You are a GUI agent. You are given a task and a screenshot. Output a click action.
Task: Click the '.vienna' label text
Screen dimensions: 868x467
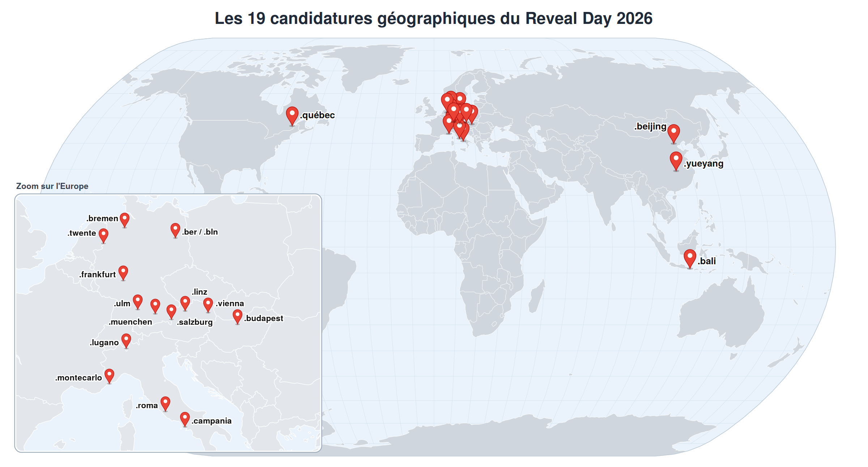230,303
